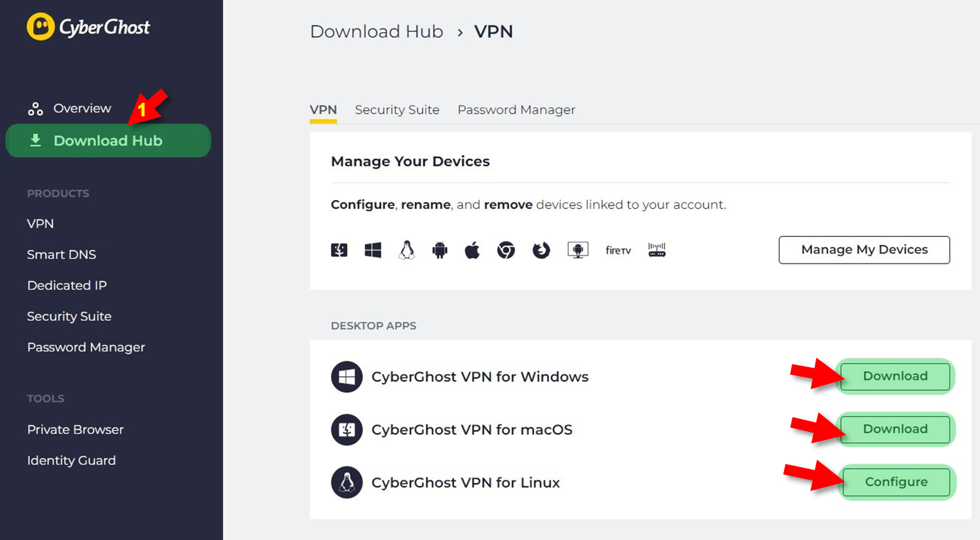Click the Overview circles icon in sidebar
The width and height of the screenshot is (980, 540).
pos(35,109)
